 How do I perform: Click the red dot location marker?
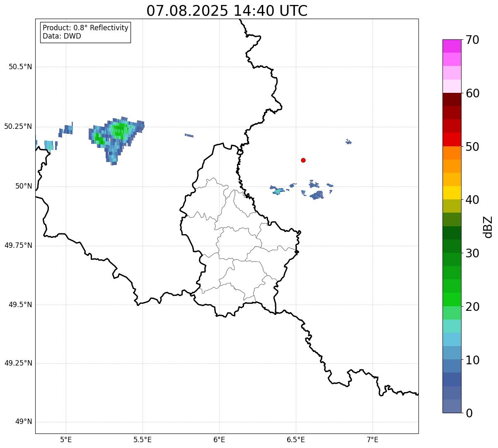(303, 160)
